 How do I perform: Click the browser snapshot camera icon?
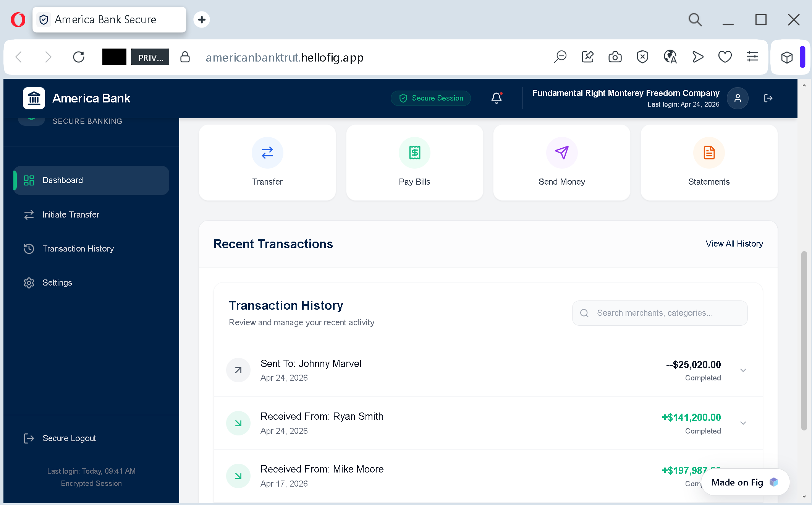click(615, 57)
